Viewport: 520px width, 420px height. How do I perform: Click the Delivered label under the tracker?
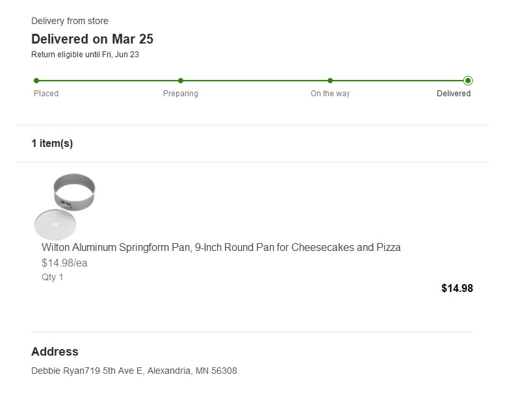454,94
